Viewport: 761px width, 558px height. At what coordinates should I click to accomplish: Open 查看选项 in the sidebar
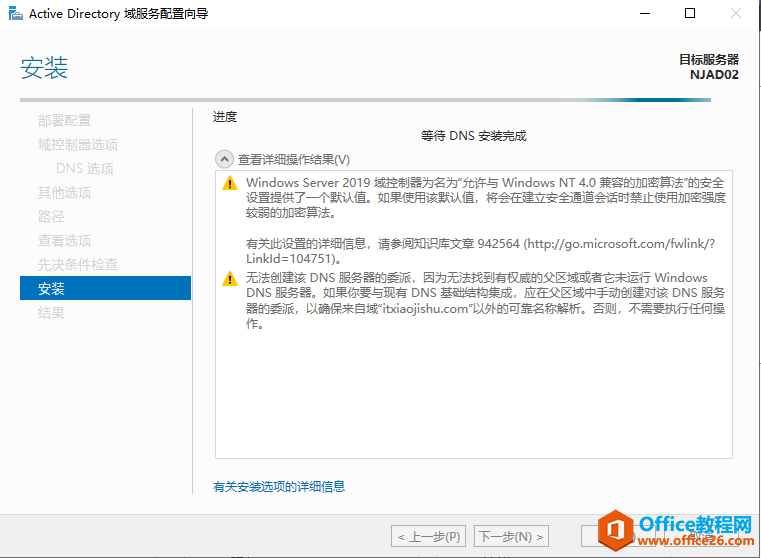tap(64, 241)
